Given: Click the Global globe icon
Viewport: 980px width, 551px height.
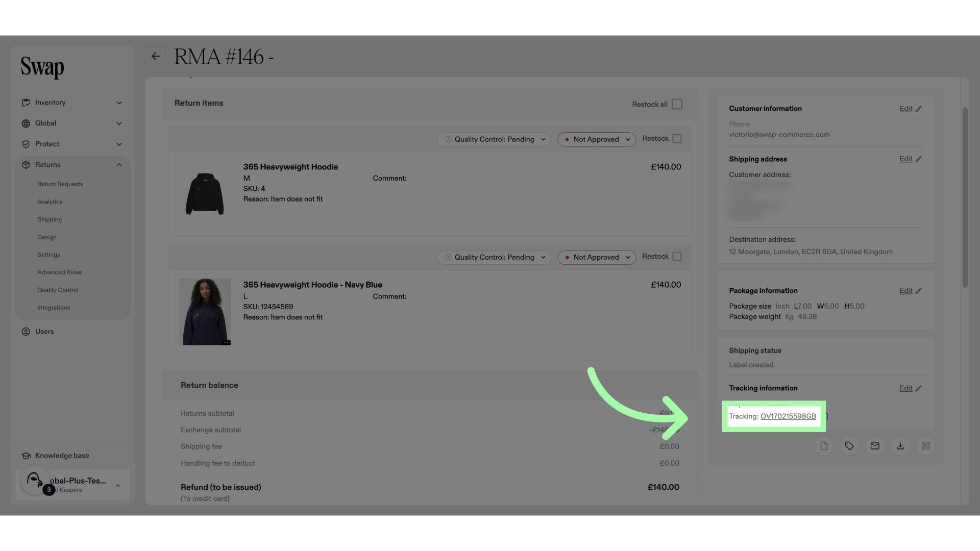Looking at the screenshot, I should pos(26,123).
